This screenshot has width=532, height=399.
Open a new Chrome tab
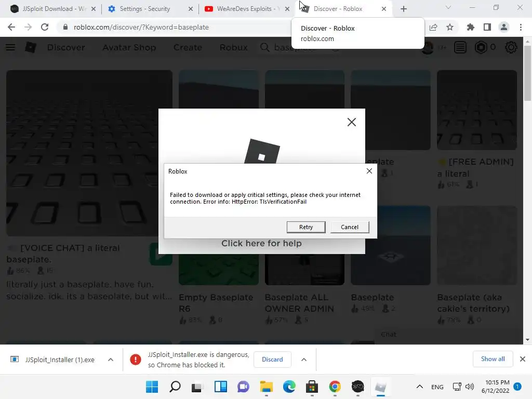pyautogui.click(x=403, y=9)
